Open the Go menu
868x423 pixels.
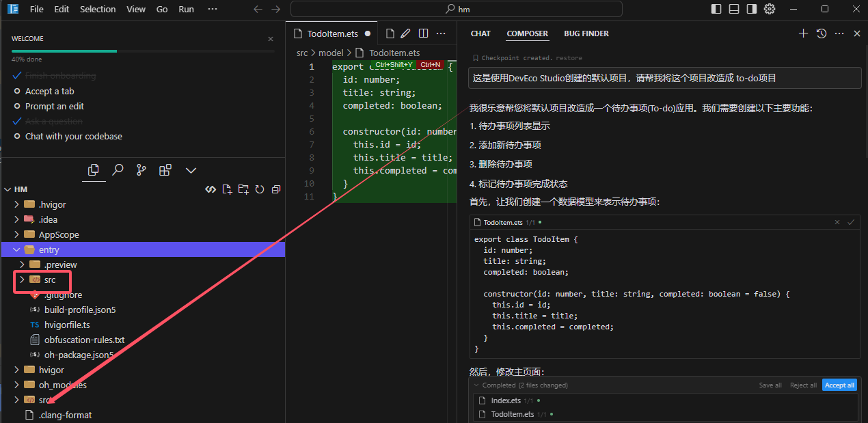(x=162, y=9)
